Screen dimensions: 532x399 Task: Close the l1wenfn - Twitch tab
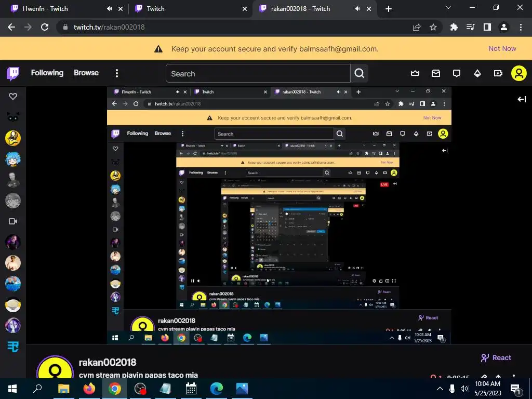click(121, 9)
